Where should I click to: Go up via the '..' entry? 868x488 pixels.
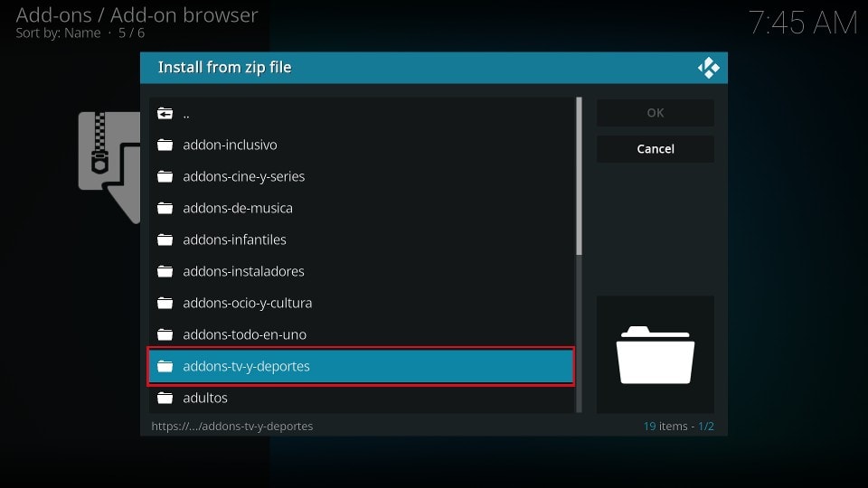[362, 114]
